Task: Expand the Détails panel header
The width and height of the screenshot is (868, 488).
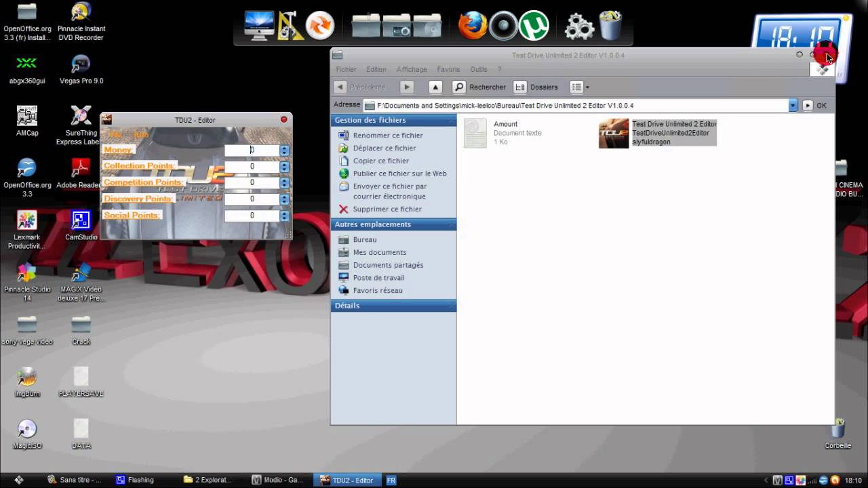Action: [393, 306]
